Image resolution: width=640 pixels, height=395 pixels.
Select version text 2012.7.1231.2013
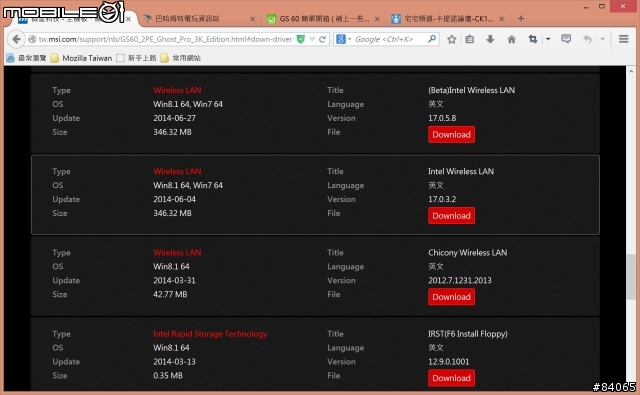coord(460,280)
